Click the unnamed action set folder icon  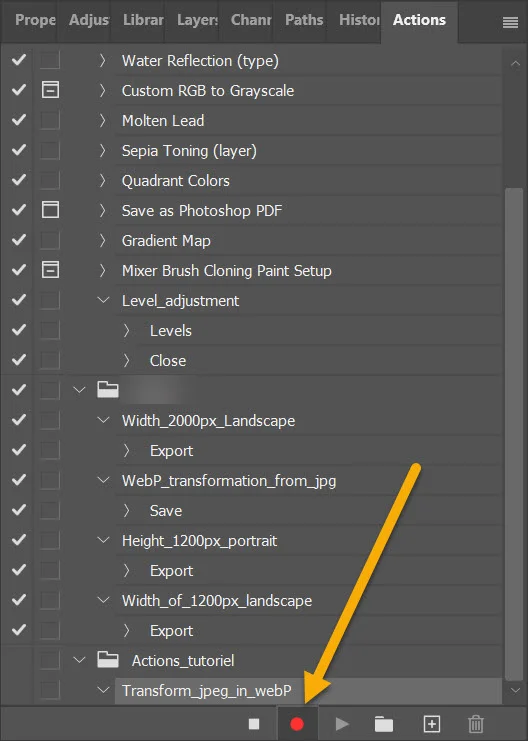point(108,389)
